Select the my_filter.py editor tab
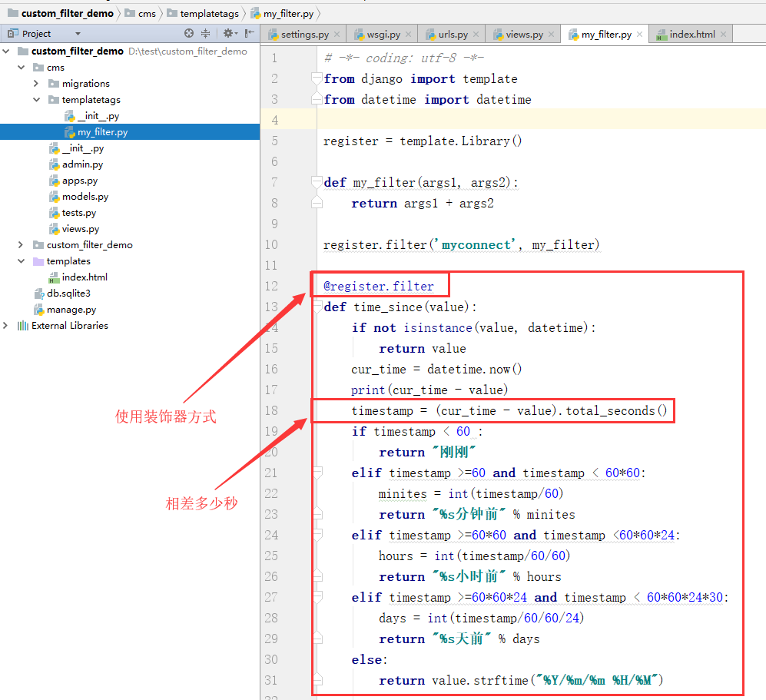Screen dimensions: 766x700 click(606, 35)
